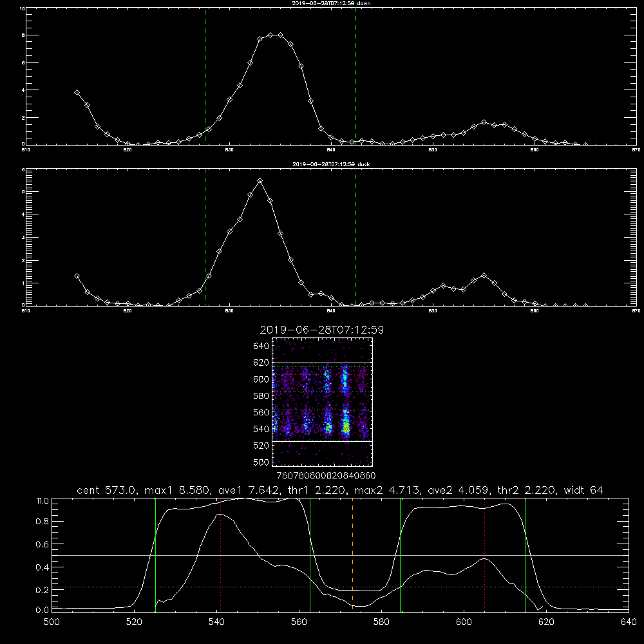The height and width of the screenshot is (644, 644).
Task: Click the 'widt 64' value in the stats header
Action: click(583, 490)
